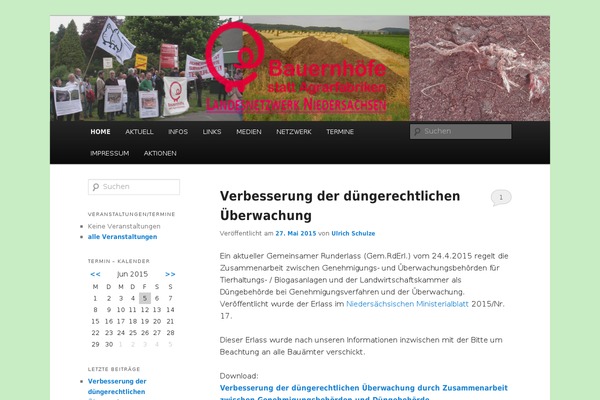Open the AKTIONEN menu item
600x400 pixels.
click(160, 153)
